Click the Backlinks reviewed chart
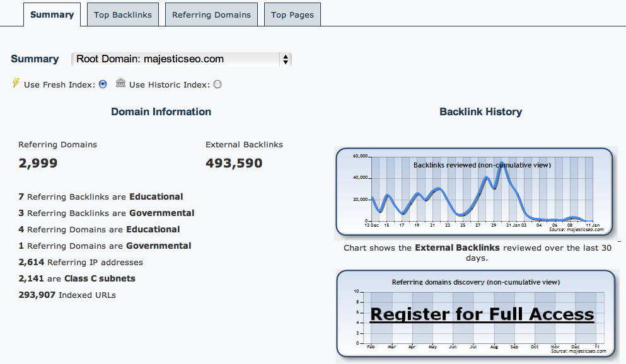626x364 pixels. click(474, 192)
